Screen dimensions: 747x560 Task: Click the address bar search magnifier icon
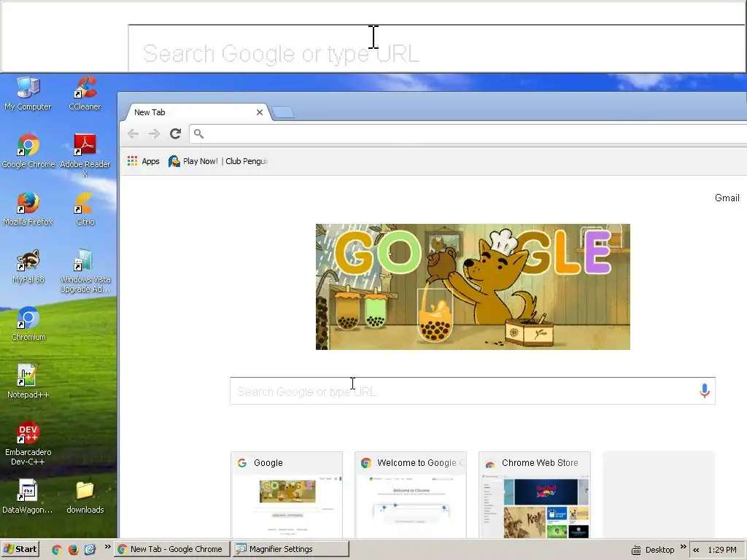(198, 134)
